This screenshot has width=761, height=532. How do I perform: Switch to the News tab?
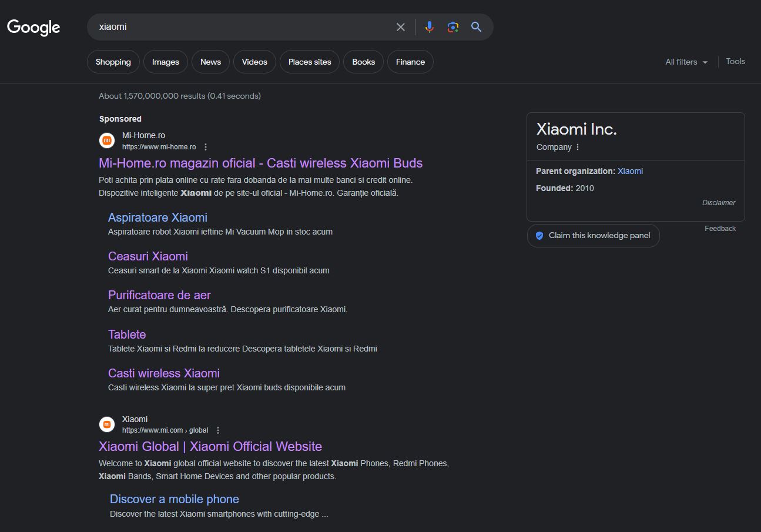tap(210, 62)
